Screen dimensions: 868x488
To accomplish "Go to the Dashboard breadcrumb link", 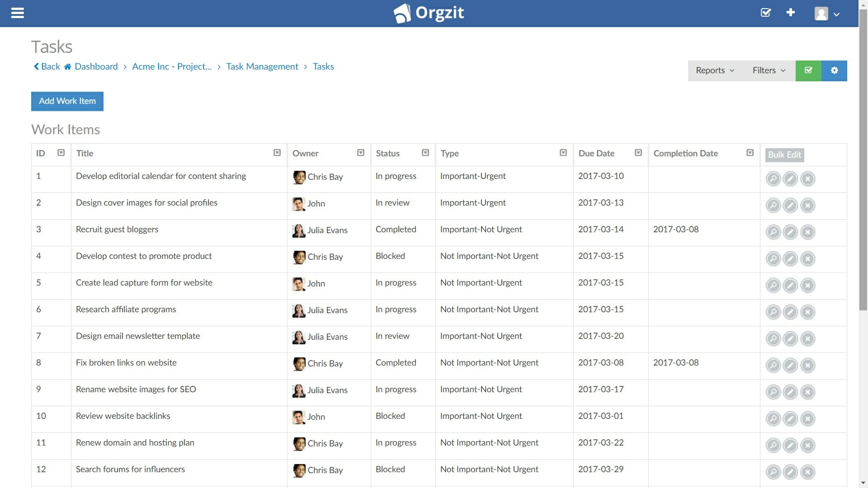I will coord(95,66).
